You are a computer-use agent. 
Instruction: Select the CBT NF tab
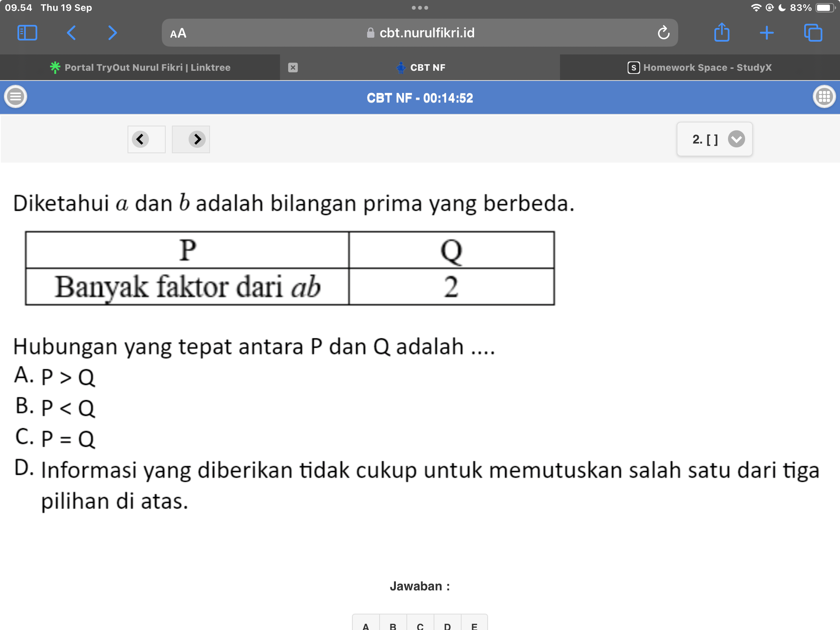coord(420,68)
